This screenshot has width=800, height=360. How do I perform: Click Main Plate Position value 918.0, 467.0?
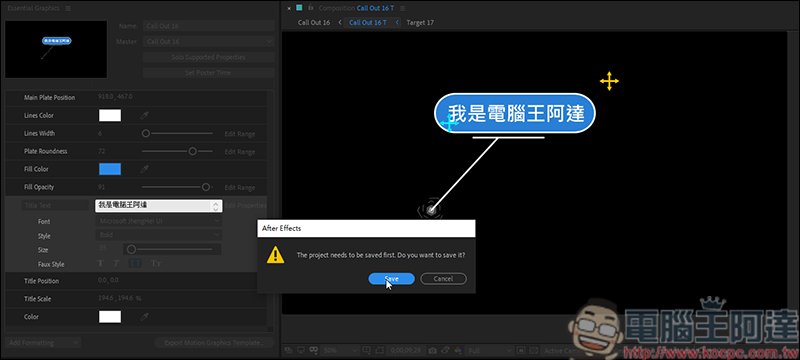[115, 97]
